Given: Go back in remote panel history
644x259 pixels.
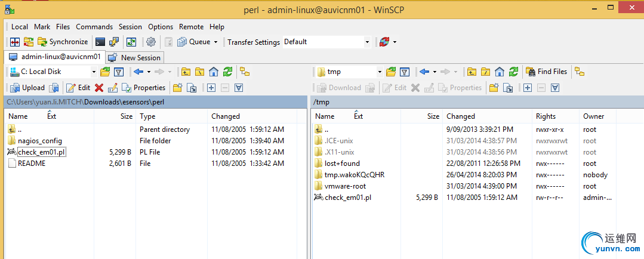Looking at the screenshot, I should [425, 72].
